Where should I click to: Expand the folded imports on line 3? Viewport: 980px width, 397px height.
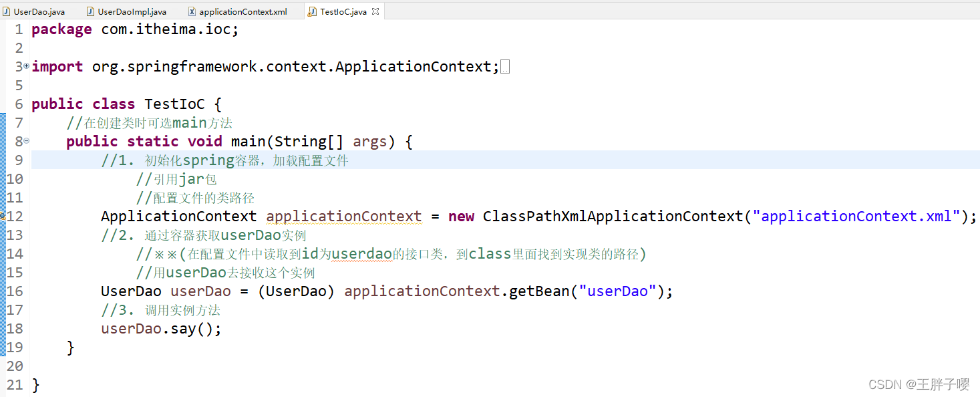(27, 66)
